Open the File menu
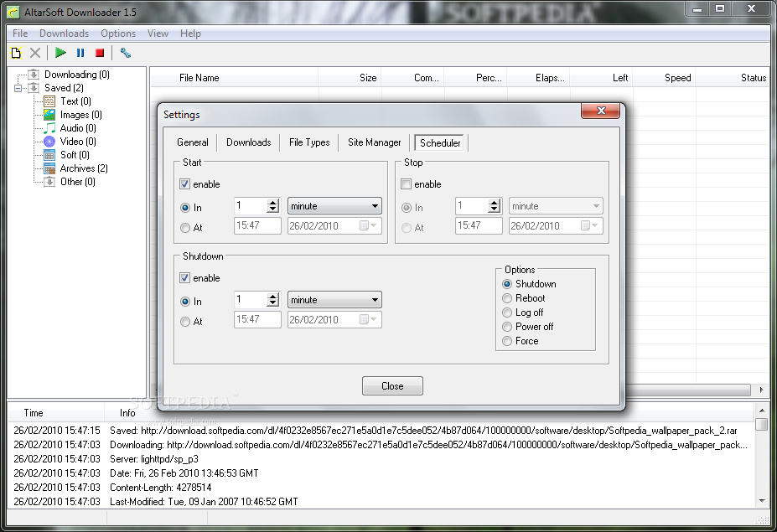 click(x=20, y=34)
